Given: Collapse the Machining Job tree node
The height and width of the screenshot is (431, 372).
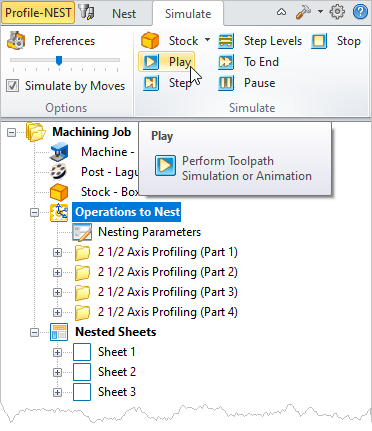Looking at the screenshot, I should [12, 132].
